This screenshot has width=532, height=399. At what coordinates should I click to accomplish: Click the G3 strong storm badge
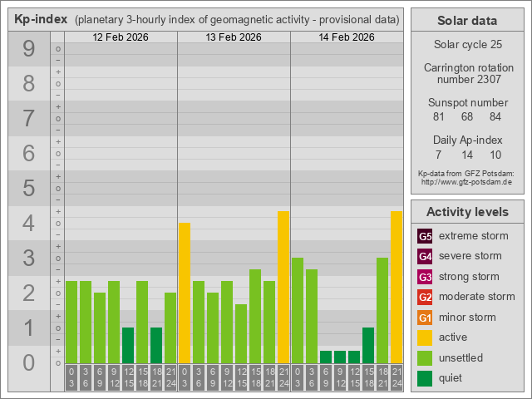coord(425,277)
